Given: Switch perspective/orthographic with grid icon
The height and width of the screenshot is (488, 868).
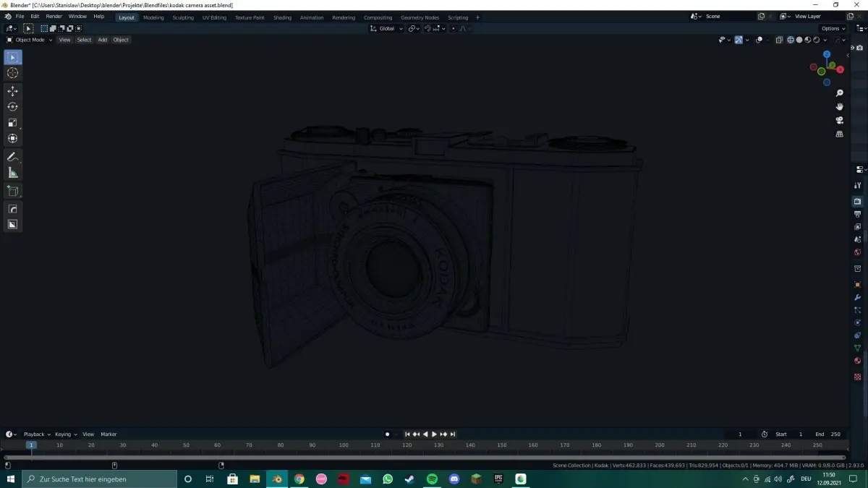Looking at the screenshot, I should 840,134.
